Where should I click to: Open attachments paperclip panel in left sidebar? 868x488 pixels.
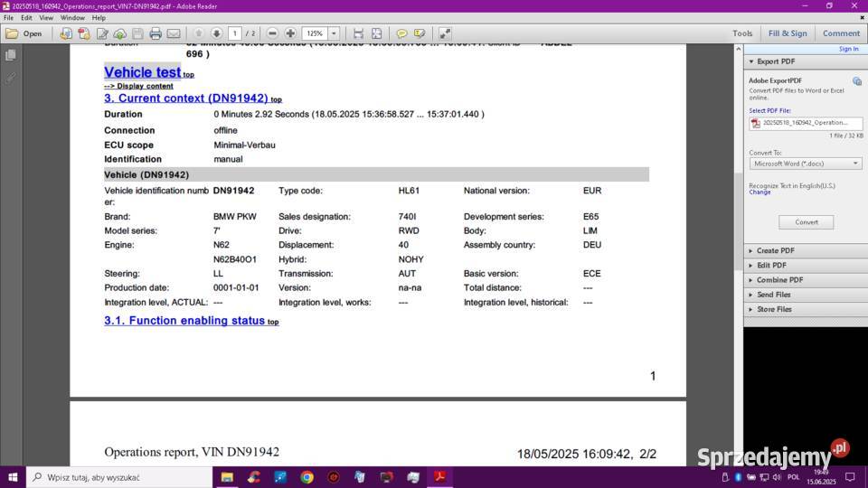[11, 79]
